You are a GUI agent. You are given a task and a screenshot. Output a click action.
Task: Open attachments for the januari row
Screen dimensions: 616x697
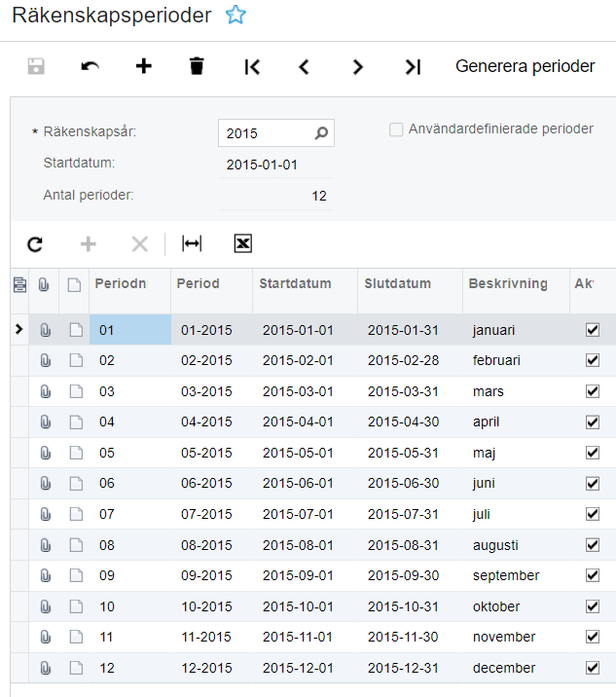coord(46,330)
